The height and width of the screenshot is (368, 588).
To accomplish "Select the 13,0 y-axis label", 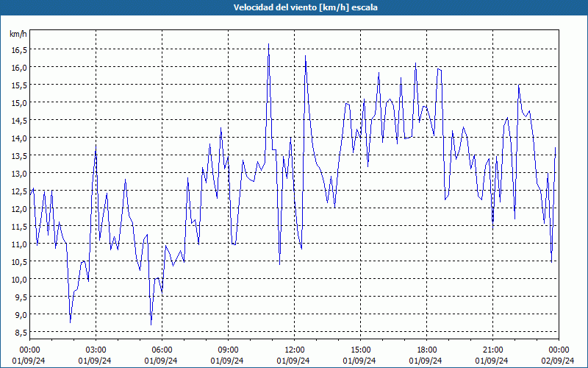I will point(18,173).
